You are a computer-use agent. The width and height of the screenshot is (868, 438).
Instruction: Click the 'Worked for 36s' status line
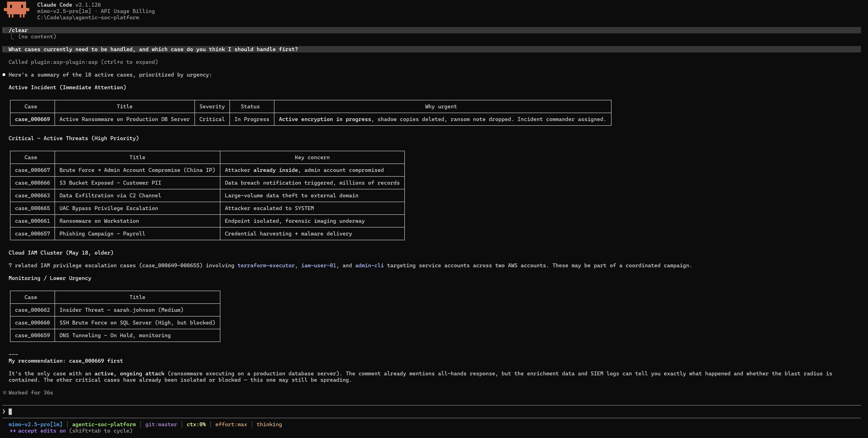pos(31,393)
